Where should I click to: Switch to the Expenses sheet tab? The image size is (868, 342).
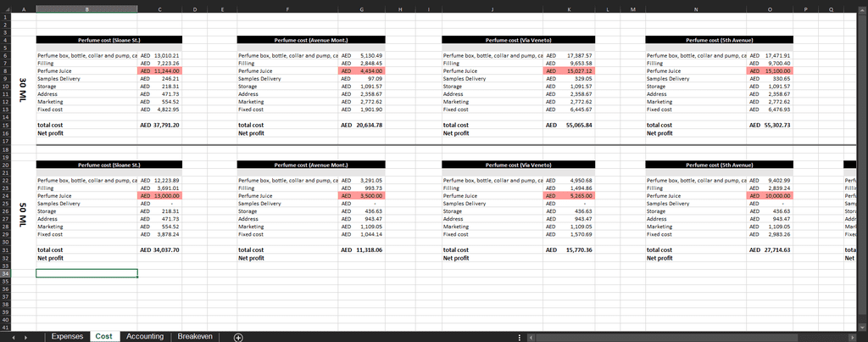67,336
